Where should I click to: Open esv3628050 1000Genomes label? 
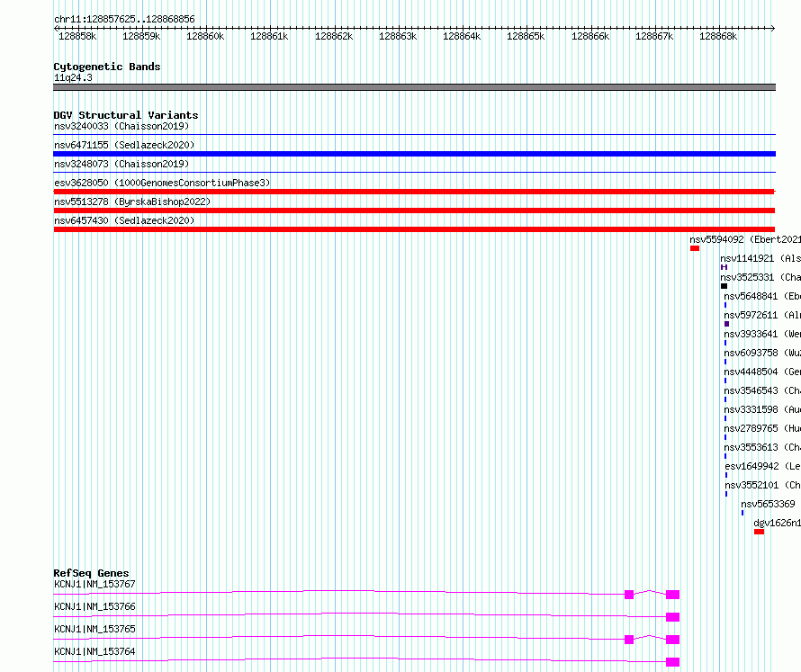click(x=162, y=183)
